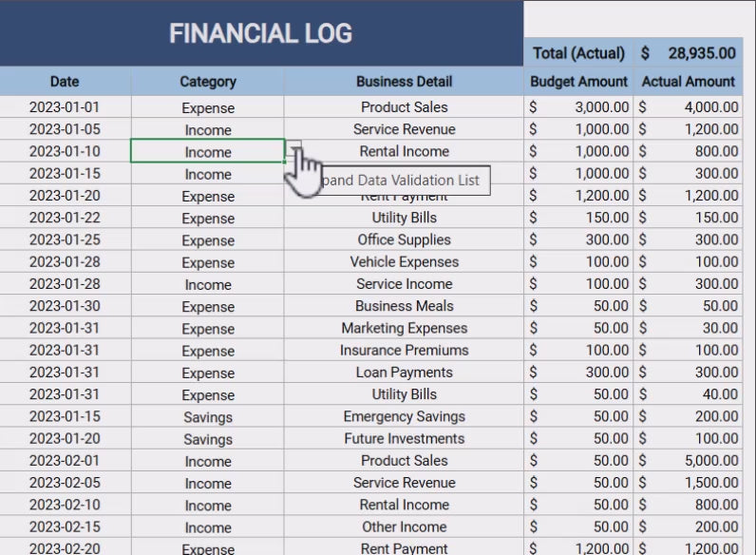Viewport: 756px width, 555px height.
Task: Select the date cell 2023-02-05
Action: pyautogui.click(x=65, y=482)
